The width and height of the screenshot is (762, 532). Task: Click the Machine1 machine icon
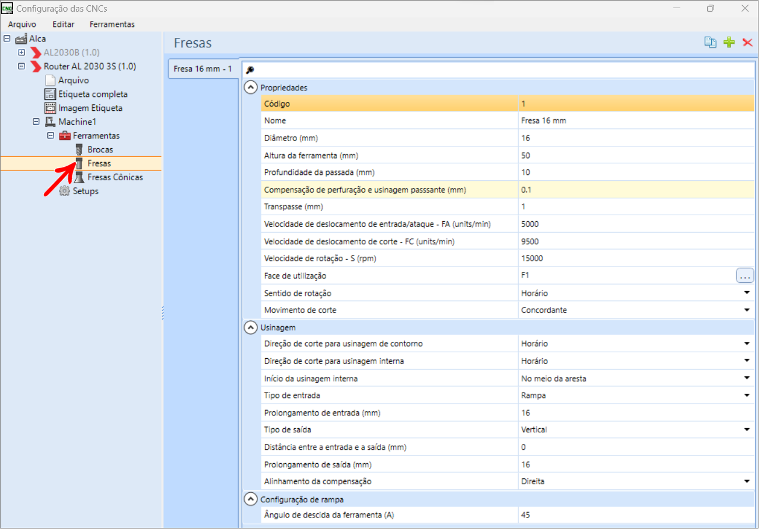click(50, 122)
